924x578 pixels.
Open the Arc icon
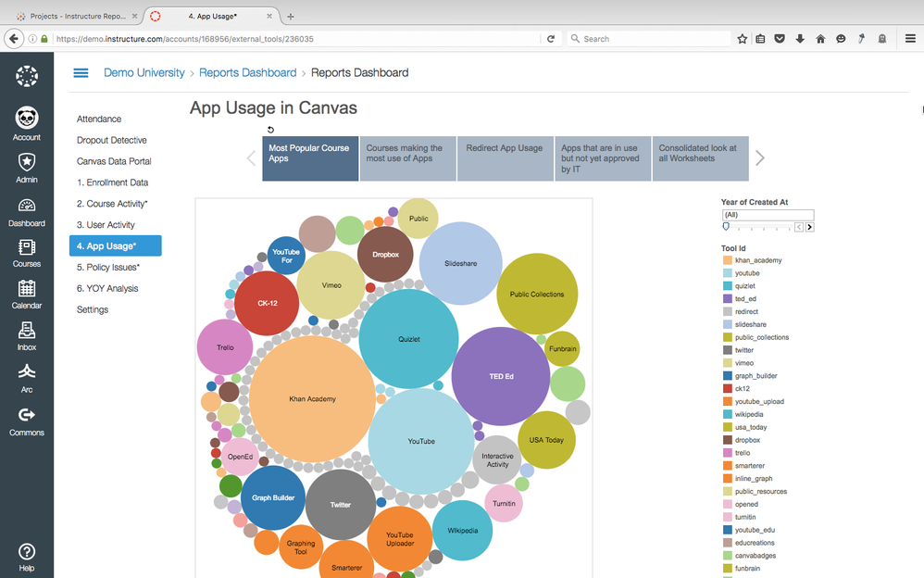click(27, 371)
